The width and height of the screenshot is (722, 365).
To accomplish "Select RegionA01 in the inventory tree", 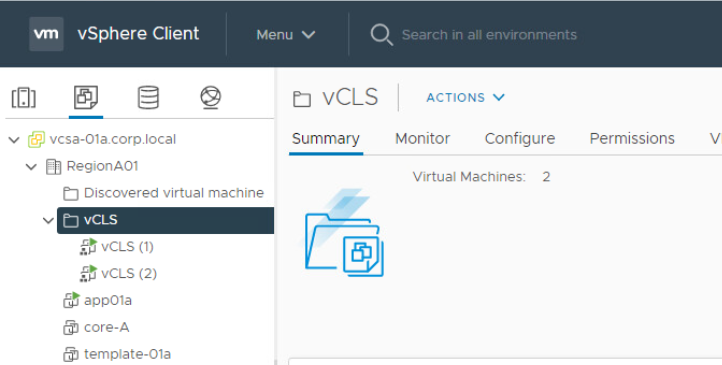I will tap(102, 166).
